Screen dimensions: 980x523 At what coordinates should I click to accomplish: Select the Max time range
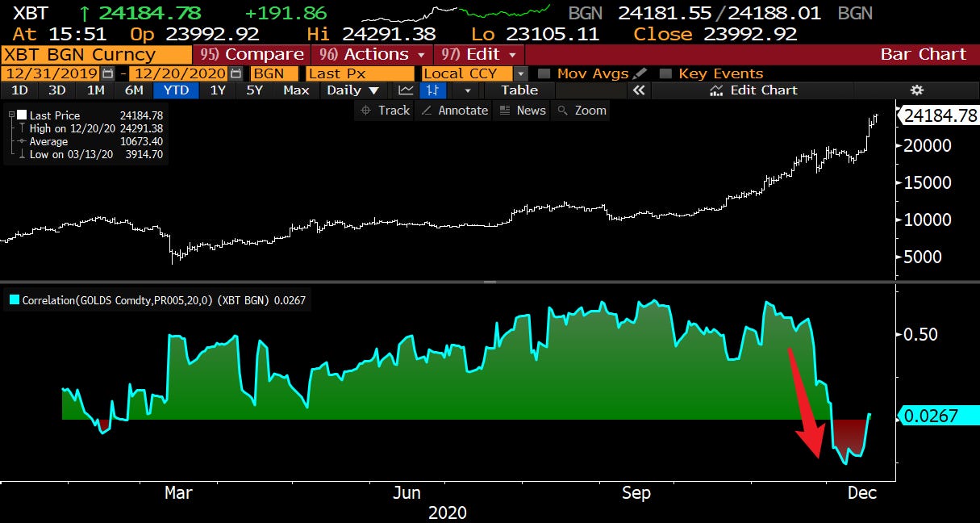click(296, 90)
